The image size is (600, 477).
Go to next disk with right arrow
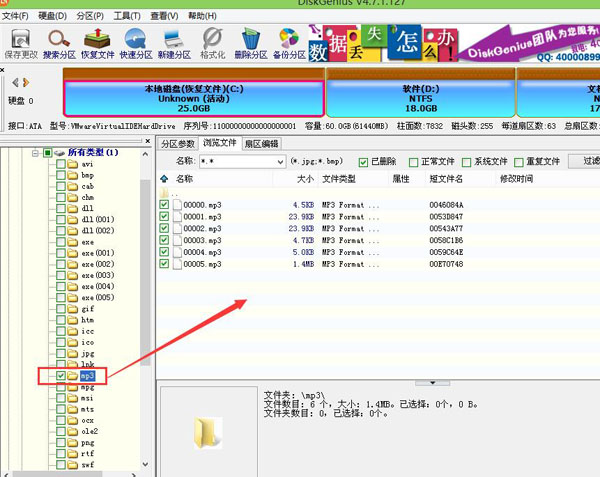coord(26,82)
